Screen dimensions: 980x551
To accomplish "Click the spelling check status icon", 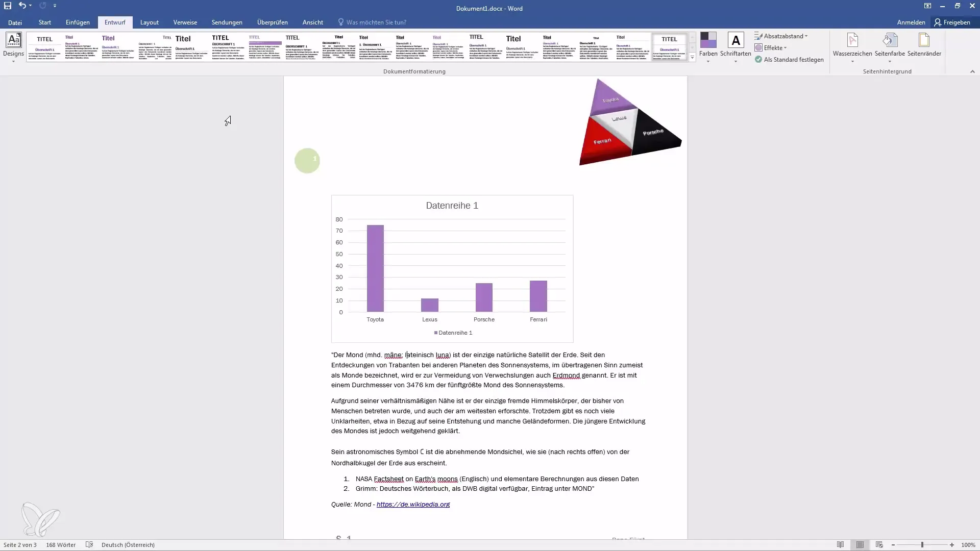I will (89, 545).
